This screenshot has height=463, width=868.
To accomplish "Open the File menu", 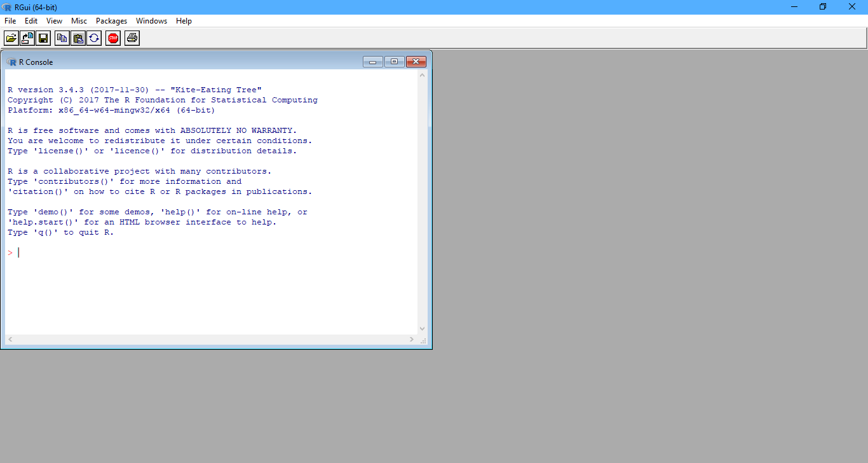I will 10,21.
